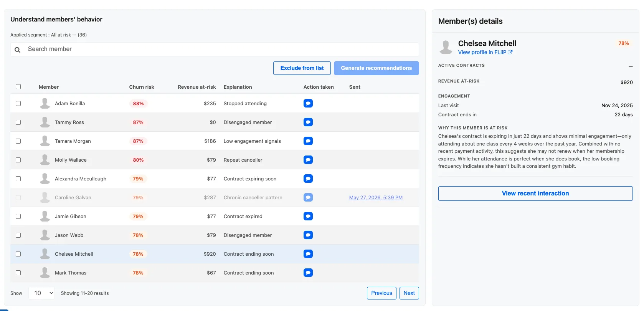Viewport: 644px width, 311px height.
Task: Click the 80% churn risk badge
Action: pyautogui.click(x=138, y=160)
